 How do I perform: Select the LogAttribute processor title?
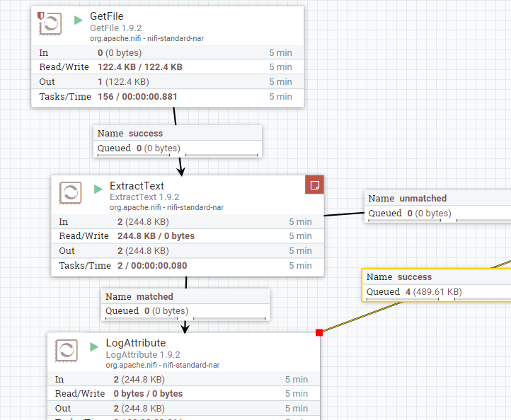click(x=136, y=343)
